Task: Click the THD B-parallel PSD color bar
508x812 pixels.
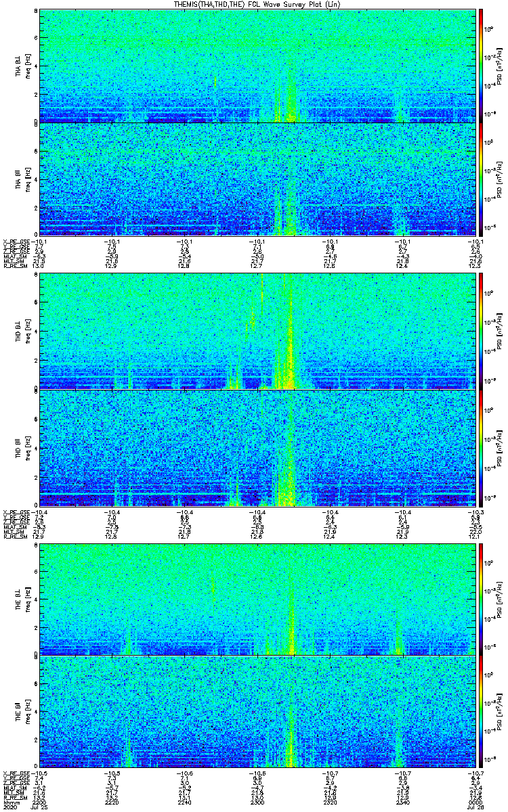Action: tap(482, 447)
